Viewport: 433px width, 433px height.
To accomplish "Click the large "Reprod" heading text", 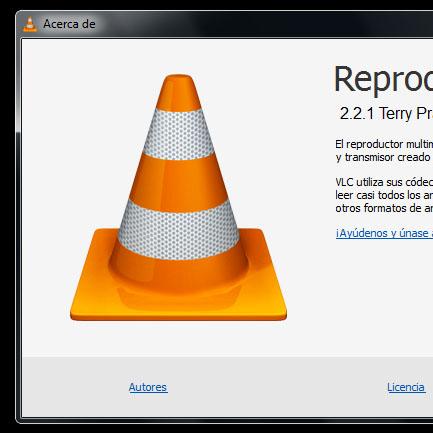I will pos(383,79).
